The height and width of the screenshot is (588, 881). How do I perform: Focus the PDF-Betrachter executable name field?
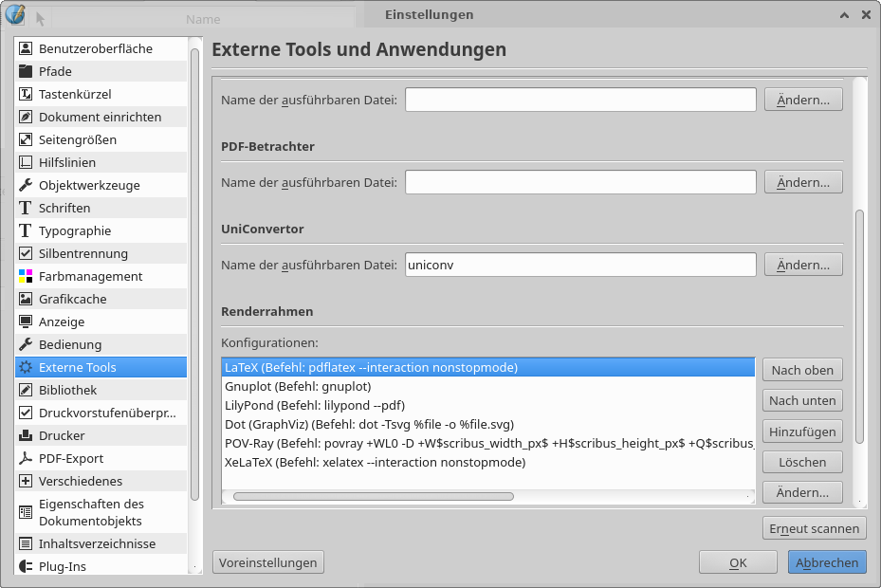[x=579, y=182]
